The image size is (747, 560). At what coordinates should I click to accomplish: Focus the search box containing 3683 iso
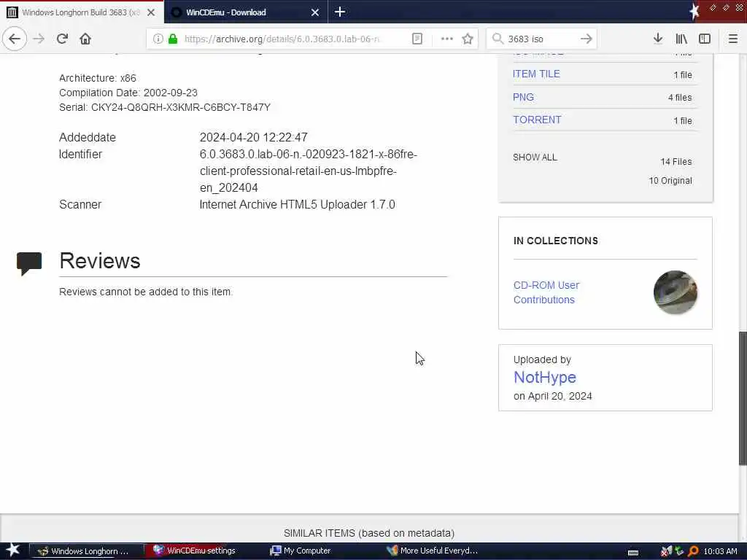coord(541,39)
